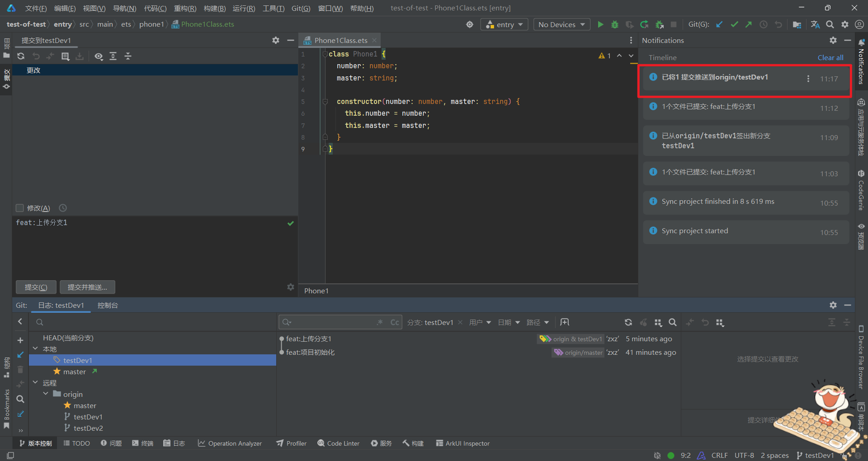Screen dimensions: 868x461
Task: Create new branch with plus icon
Action: click(20, 340)
